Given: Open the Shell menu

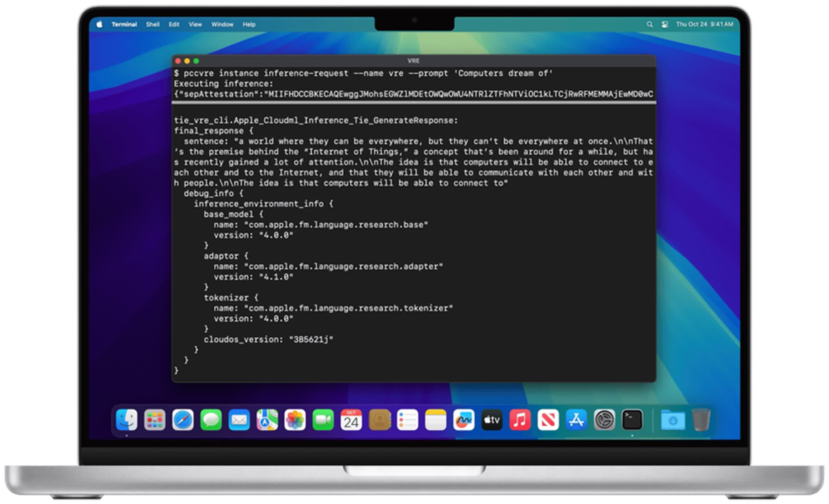Looking at the screenshot, I should click(153, 25).
